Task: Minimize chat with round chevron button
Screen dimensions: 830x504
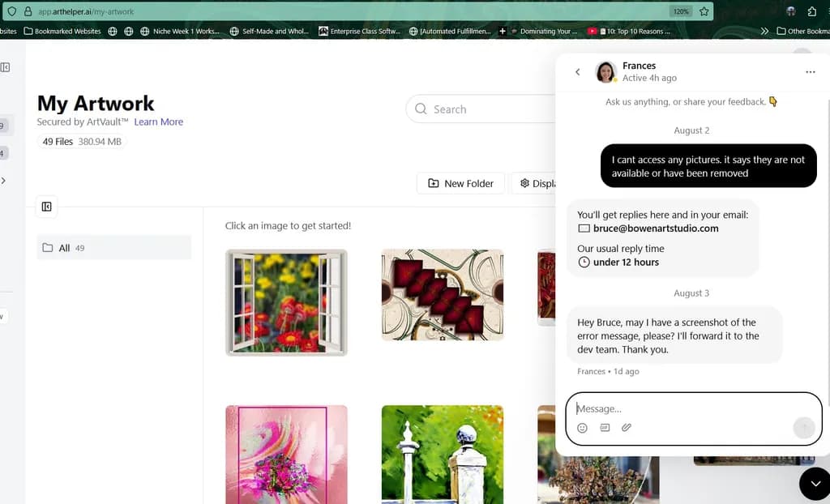Action: coord(815,484)
